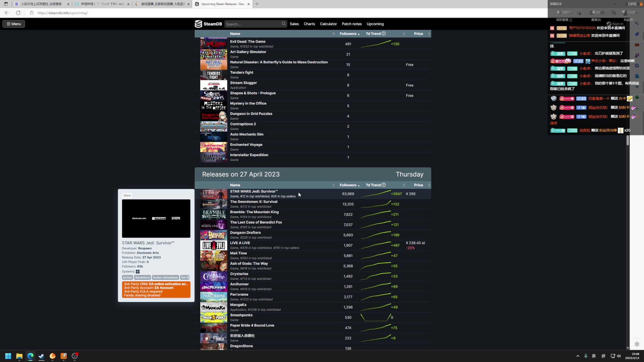Screen dimensions: 644x362
Task: Click the Windows Systems icon in popup
Action: [x=138, y=271]
